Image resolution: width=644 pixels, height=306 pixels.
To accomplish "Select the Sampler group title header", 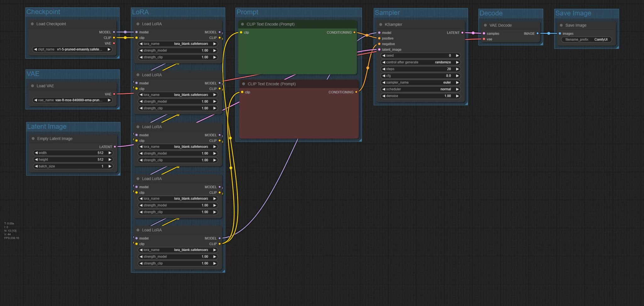I will pyautogui.click(x=387, y=13).
